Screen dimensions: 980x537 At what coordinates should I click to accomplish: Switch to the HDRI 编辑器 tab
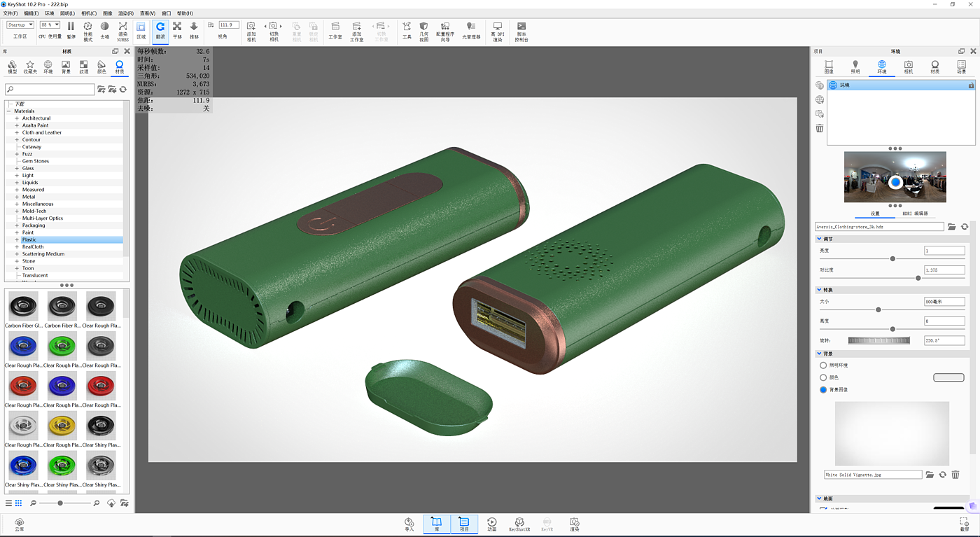click(x=915, y=214)
